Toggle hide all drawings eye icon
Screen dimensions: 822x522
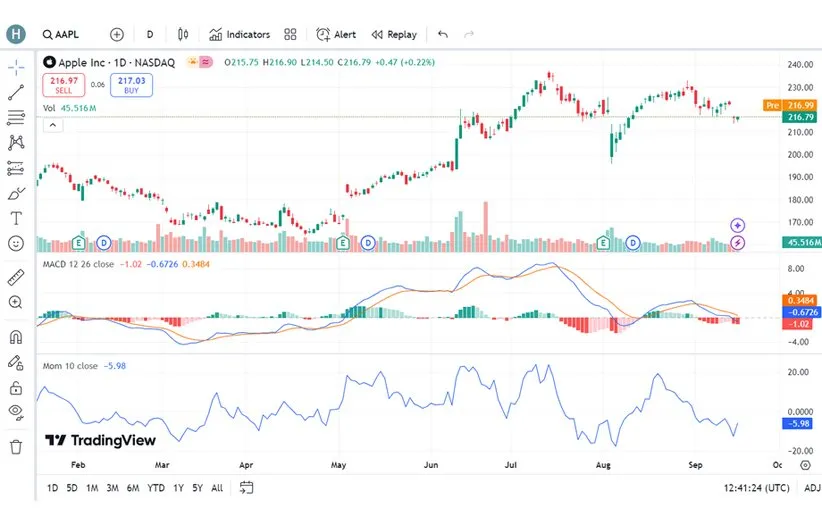pos(16,411)
